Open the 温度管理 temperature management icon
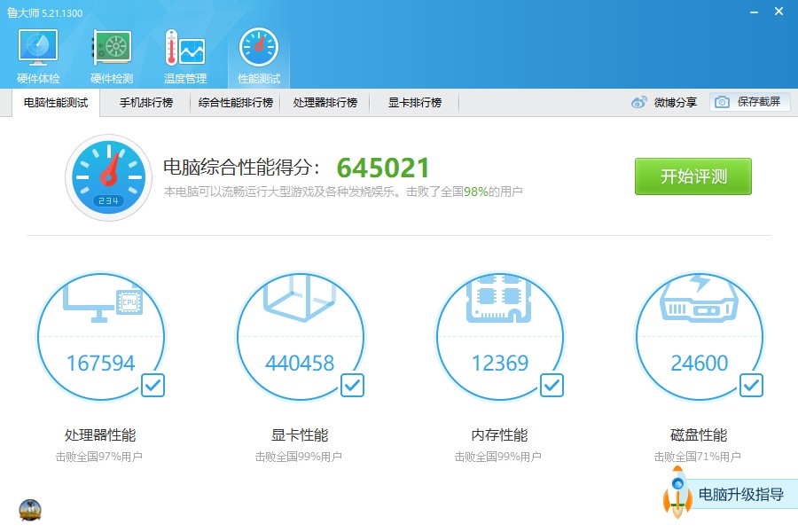This screenshot has width=798, height=532. [x=184, y=49]
